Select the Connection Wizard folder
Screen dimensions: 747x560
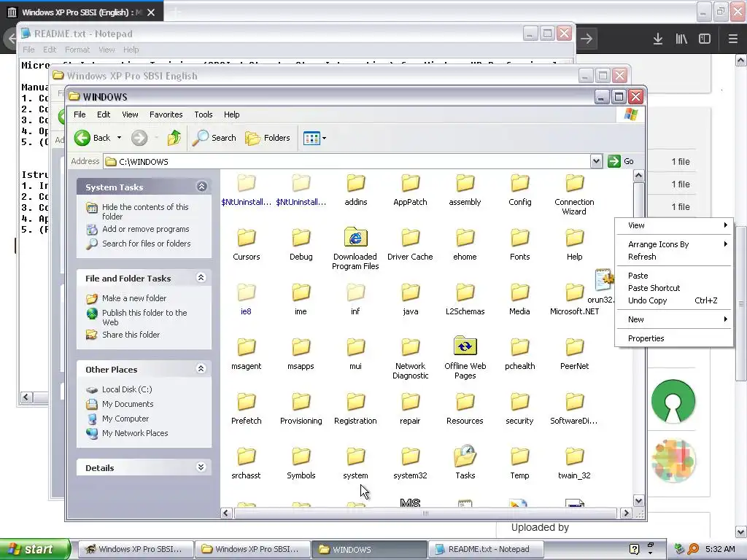574,195
